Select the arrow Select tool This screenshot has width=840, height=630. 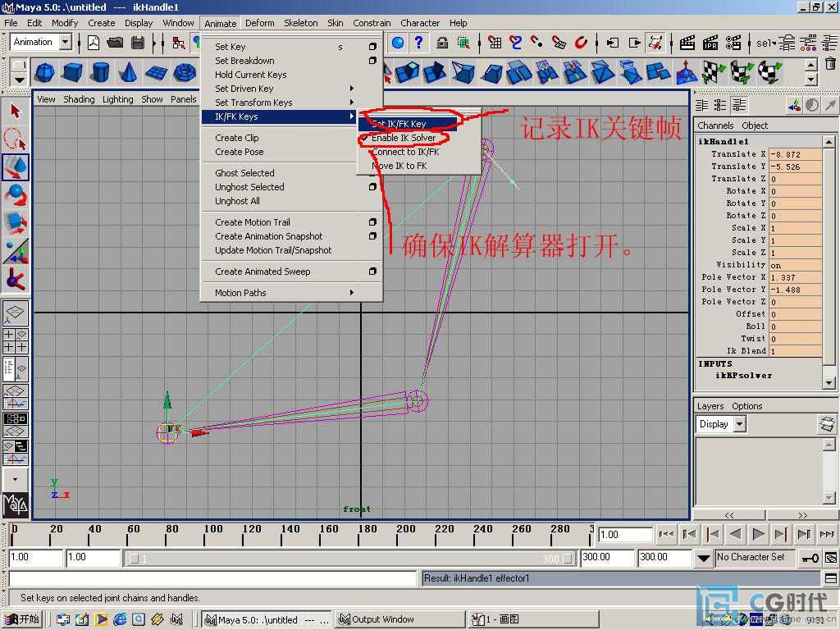pyautogui.click(x=15, y=111)
